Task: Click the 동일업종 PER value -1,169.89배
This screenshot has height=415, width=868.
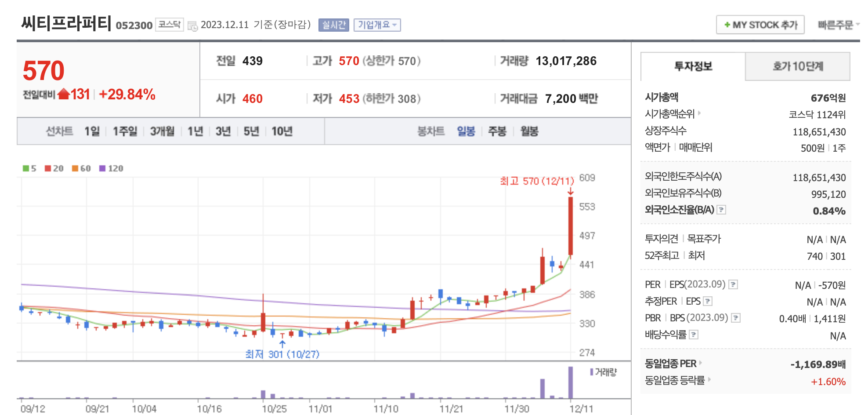Action: click(x=818, y=364)
